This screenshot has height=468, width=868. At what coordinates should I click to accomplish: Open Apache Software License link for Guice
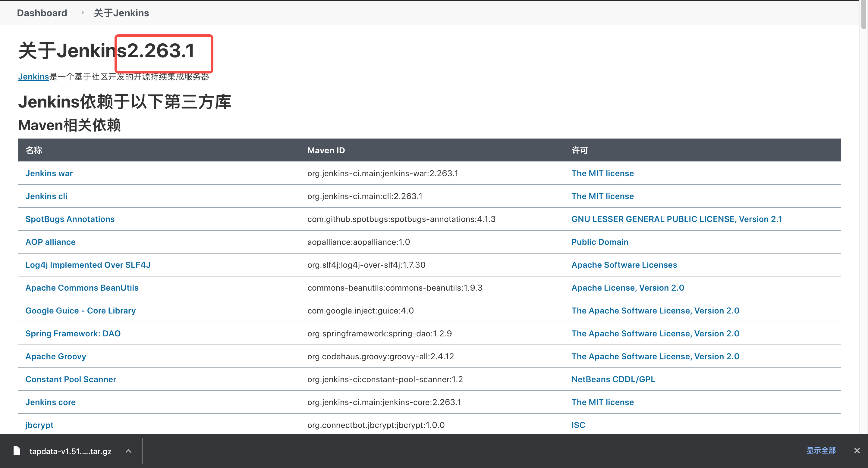(656, 311)
